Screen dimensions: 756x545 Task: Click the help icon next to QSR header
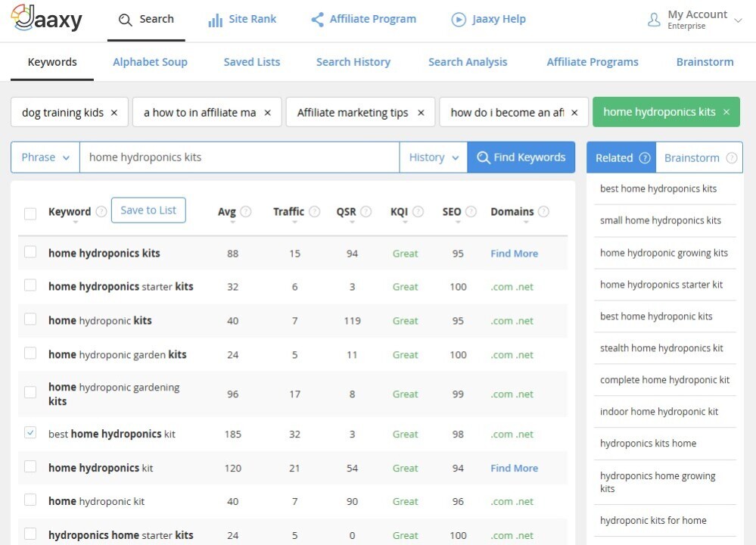[x=366, y=211]
